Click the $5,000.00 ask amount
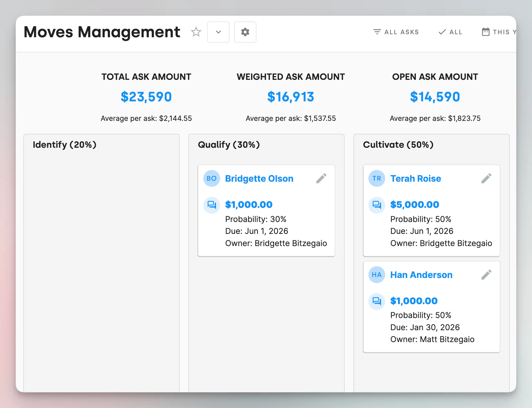 (415, 205)
